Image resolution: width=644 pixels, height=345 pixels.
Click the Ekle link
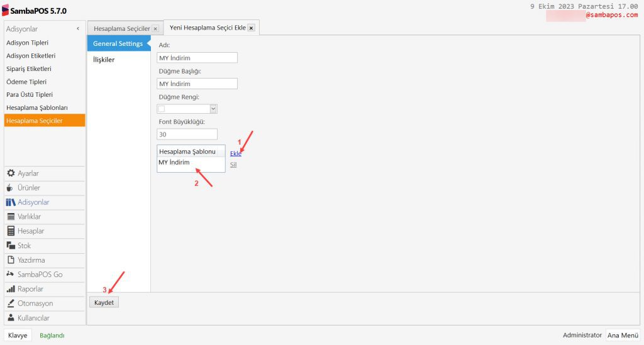tap(235, 153)
